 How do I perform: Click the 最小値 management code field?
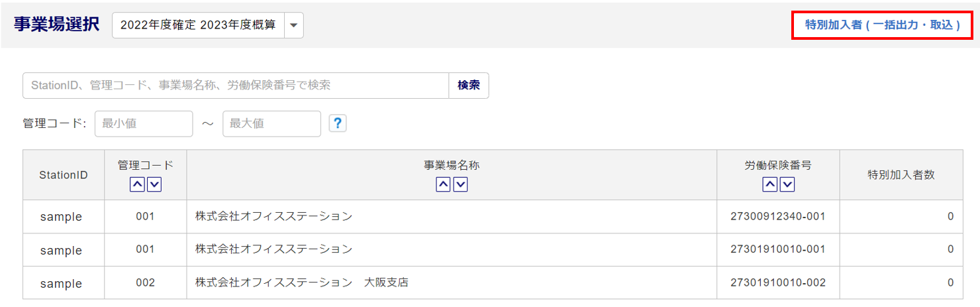pyautogui.click(x=144, y=123)
